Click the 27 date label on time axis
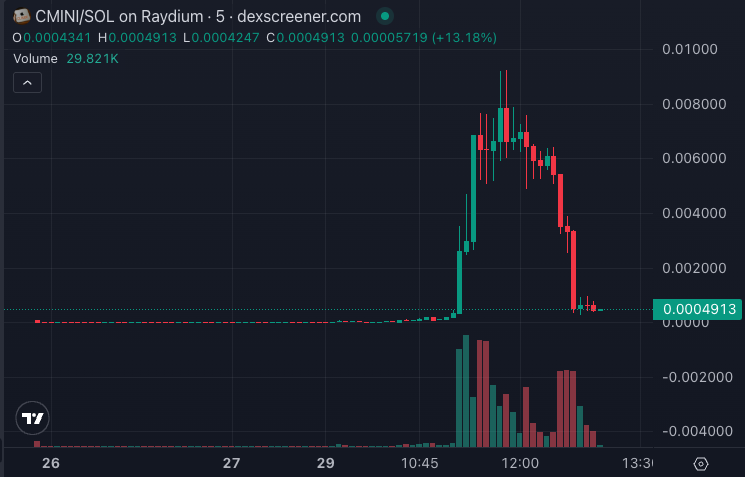 [231, 463]
